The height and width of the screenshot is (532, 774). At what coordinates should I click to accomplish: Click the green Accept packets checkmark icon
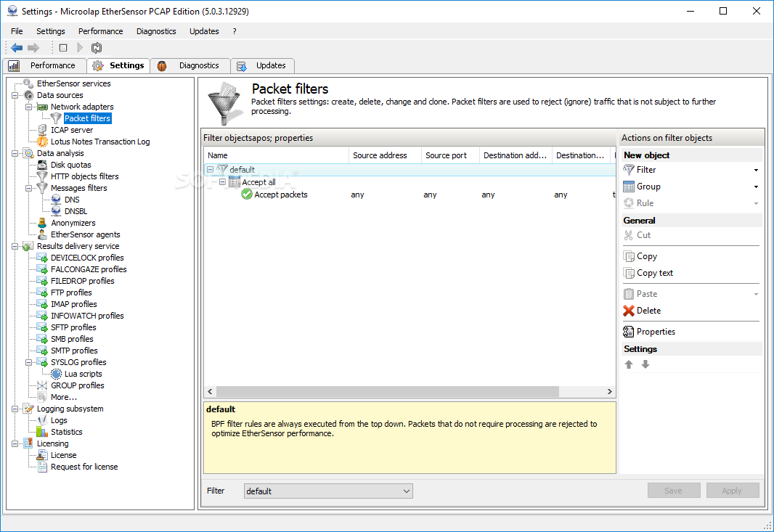point(247,195)
